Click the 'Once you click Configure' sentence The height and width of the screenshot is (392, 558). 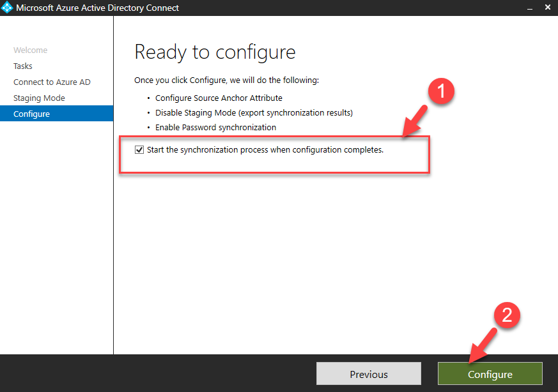[226, 80]
